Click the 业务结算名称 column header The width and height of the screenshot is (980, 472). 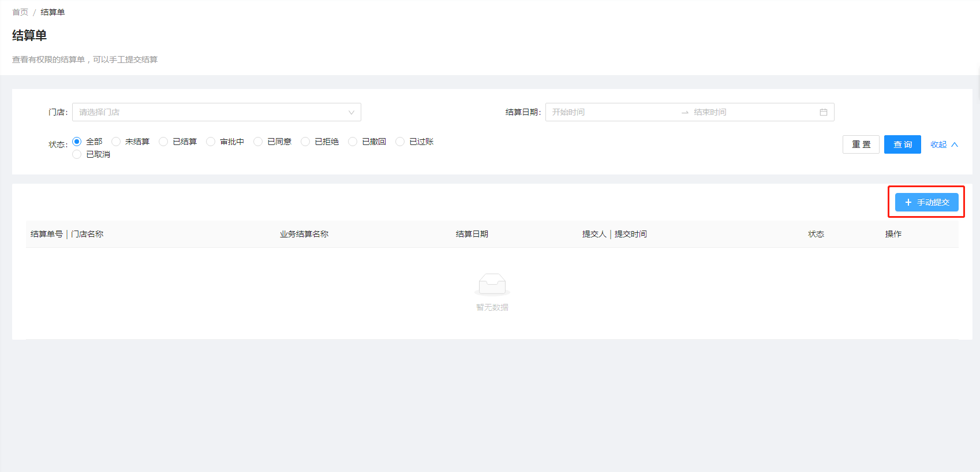pos(304,234)
